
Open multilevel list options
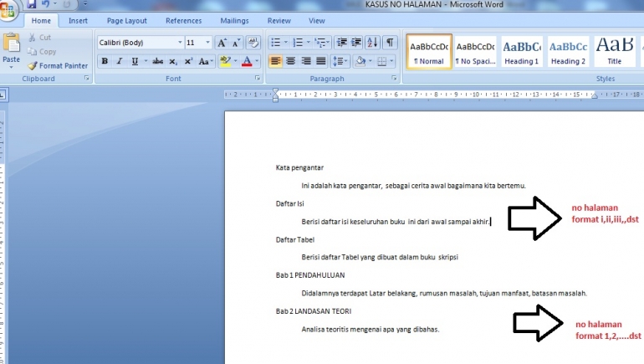click(x=322, y=43)
